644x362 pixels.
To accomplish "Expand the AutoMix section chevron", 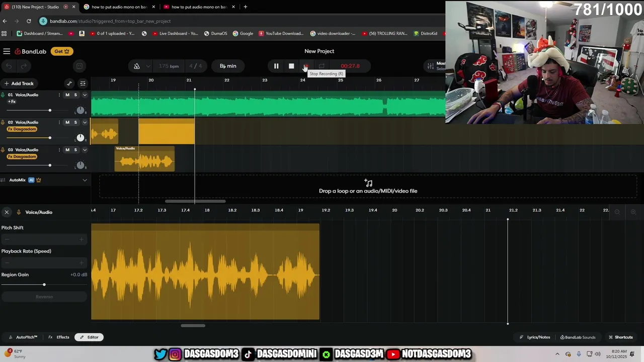I will 85,180.
